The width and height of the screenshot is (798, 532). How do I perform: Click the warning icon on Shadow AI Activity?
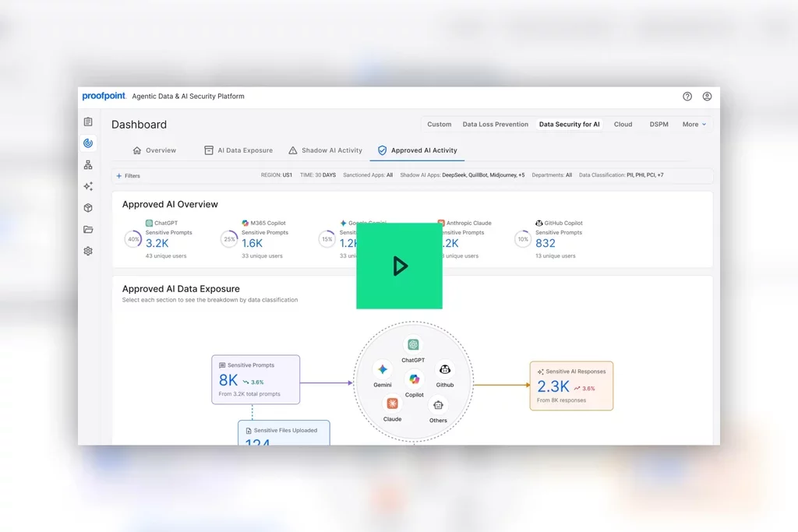pos(293,150)
